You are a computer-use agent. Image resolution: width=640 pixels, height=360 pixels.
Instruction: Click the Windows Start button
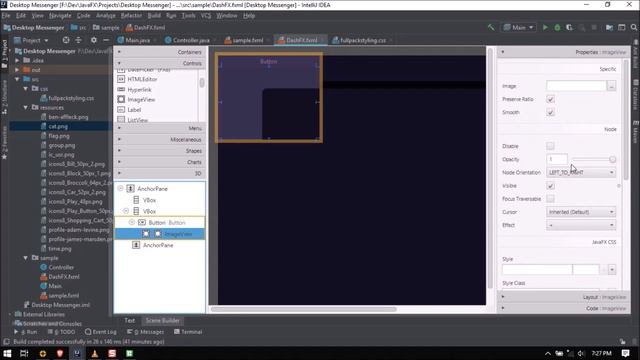pyautogui.click(x=7, y=353)
